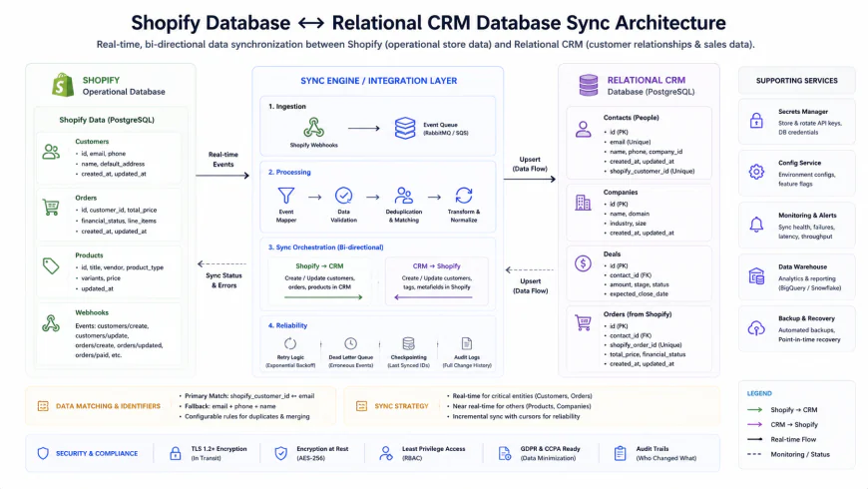Click the Secrets Manager lock icon
Screen dimensions: 868x489
pos(756,120)
